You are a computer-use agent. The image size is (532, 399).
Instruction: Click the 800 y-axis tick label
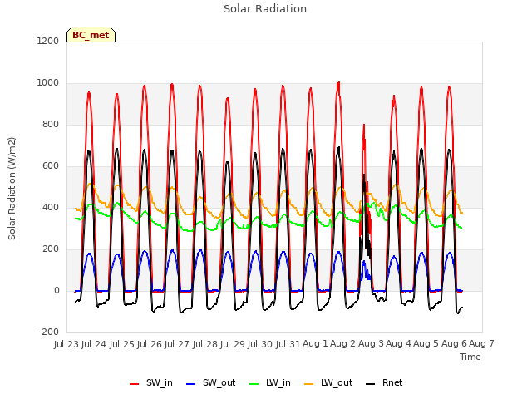click(51, 124)
